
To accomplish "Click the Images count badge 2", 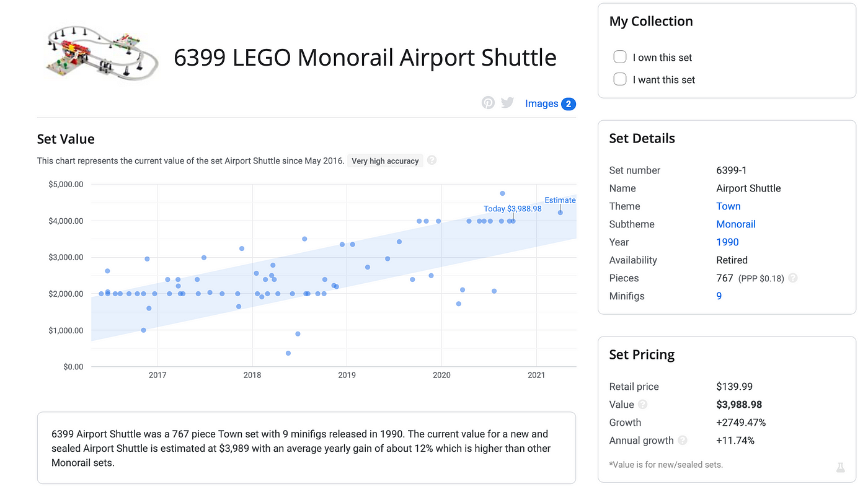I will pos(569,103).
